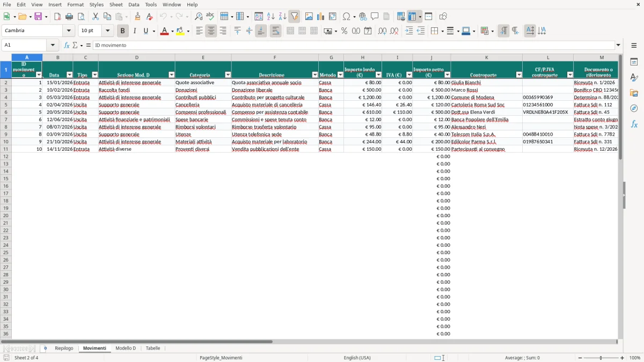Open filter dropdown for Data column
The width and height of the screenshot is (644, 362).
click(69, 75)
